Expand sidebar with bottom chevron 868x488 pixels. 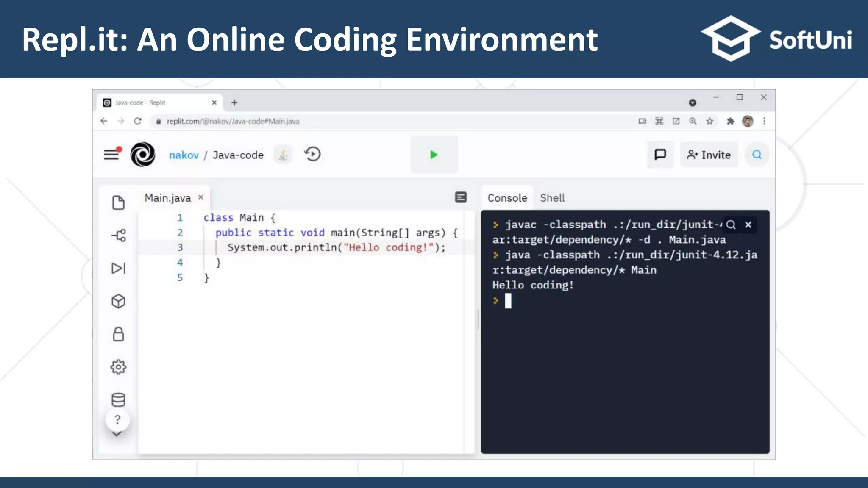[117, 434]
